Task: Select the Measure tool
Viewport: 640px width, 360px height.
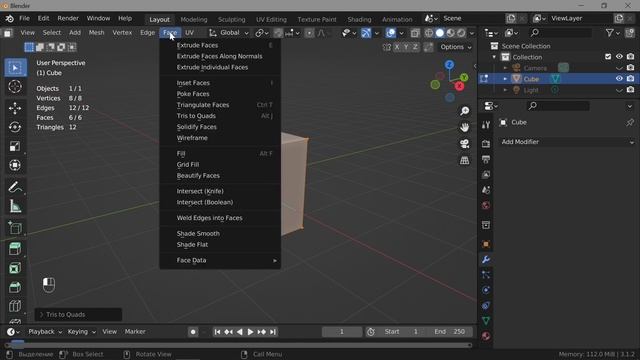Action: 15,206
